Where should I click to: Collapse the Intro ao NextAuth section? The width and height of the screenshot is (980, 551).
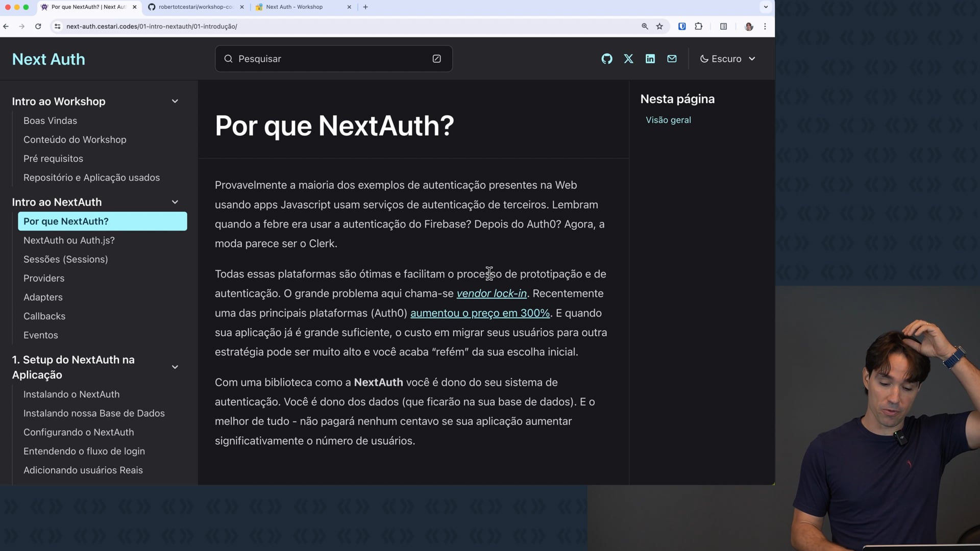(x=175, y=202)
